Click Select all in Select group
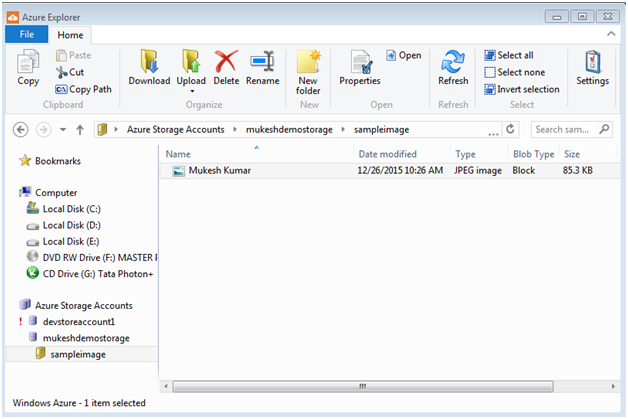Viewport: 628px width, 419px height. (x=509, y=55)
